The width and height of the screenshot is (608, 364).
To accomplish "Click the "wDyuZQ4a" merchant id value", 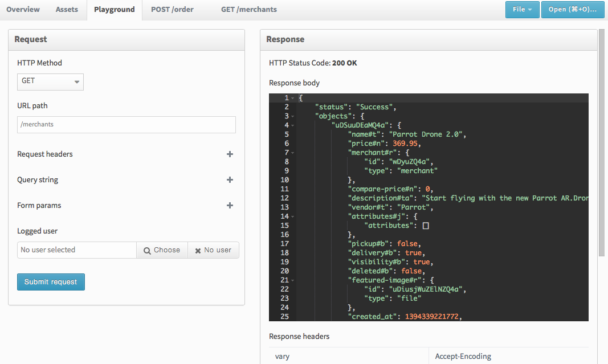I will pos(409,162).
